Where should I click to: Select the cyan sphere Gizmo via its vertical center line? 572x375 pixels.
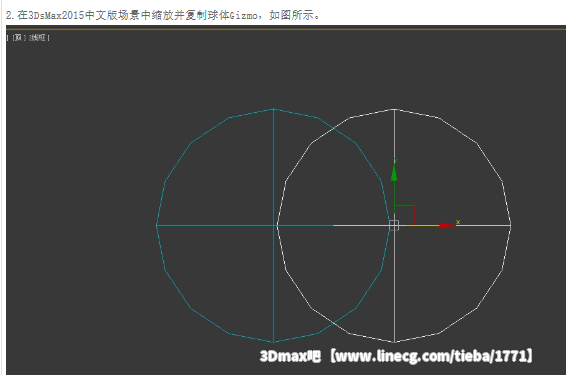point(274,225)
